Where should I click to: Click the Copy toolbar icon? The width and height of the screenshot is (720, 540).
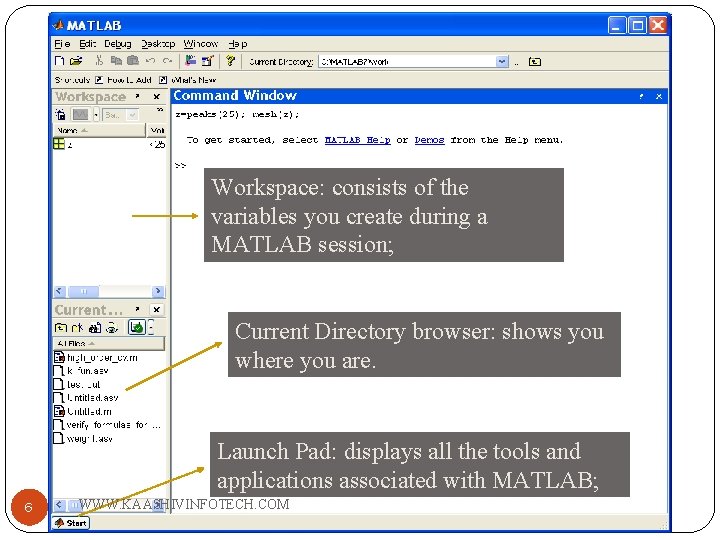tap(116, 61)
